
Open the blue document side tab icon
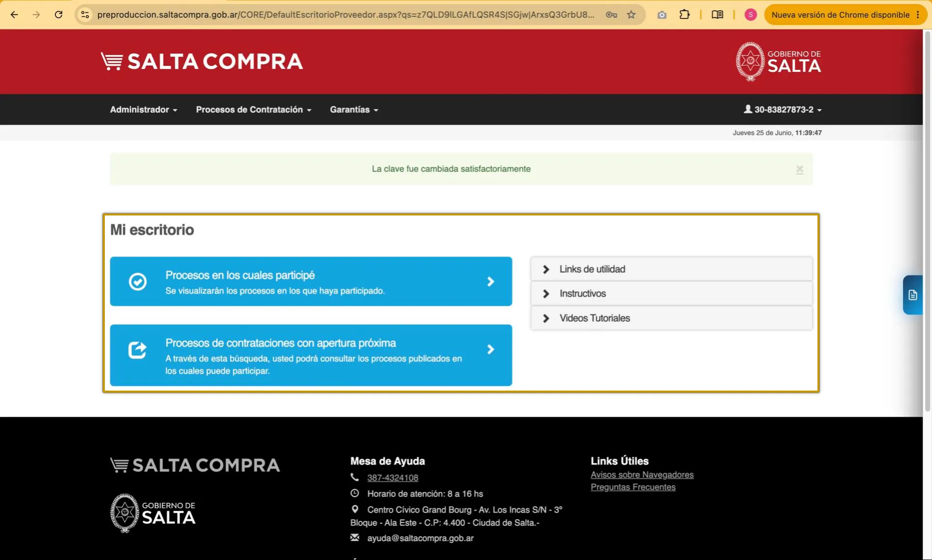coord(913,295)
